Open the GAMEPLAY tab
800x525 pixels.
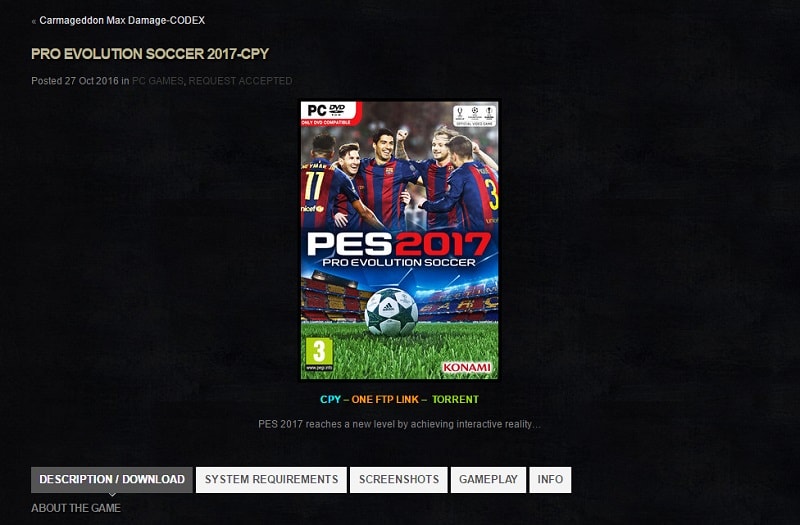[x=488, y=480]
